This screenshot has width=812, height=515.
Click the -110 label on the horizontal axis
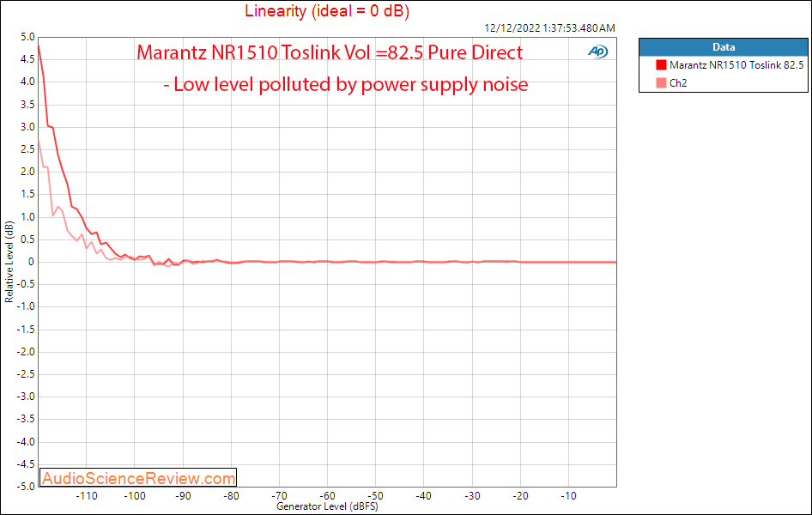(x=87, y=496)
